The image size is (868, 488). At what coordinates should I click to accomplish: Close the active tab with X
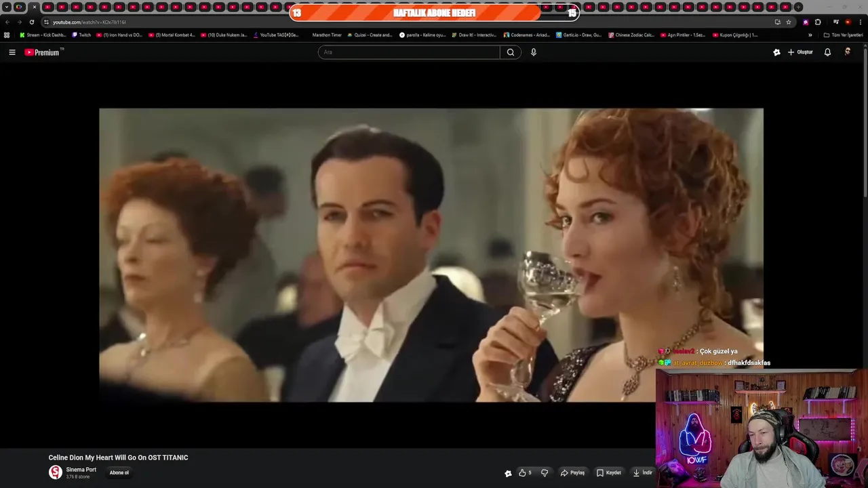(34, 7)
